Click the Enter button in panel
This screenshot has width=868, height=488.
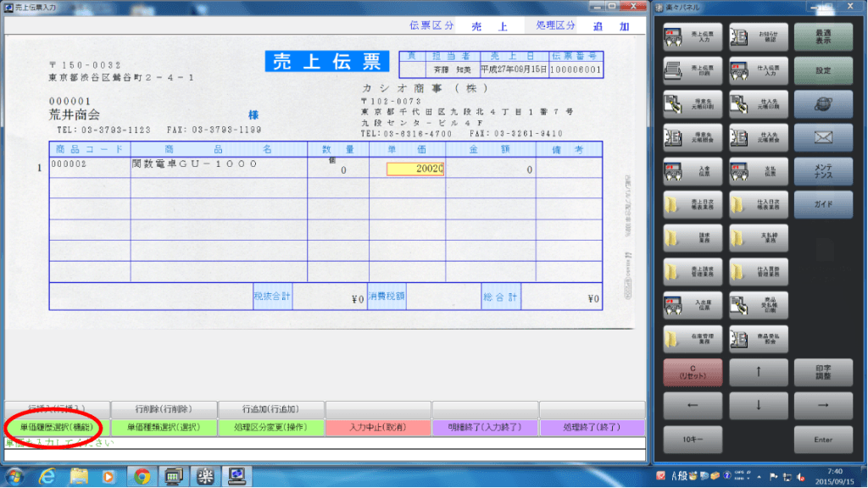(823, 440)
